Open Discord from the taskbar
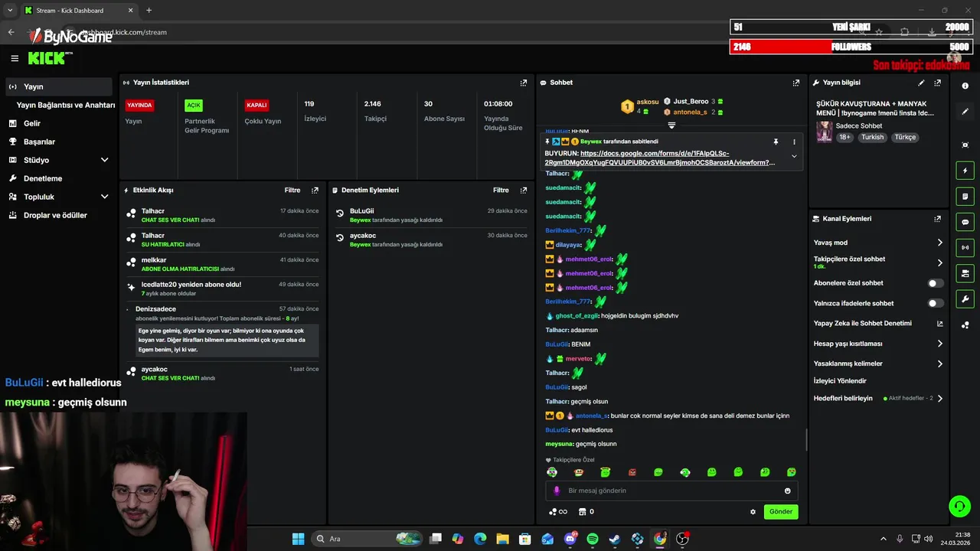 pos(570,539)
